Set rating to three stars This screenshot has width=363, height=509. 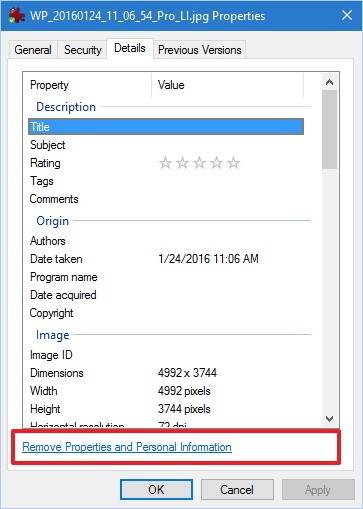(199, 163)
